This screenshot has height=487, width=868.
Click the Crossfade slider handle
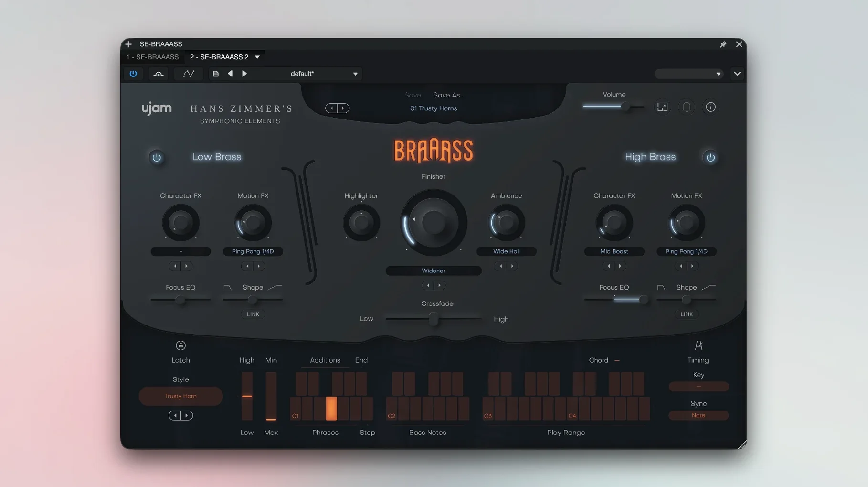point(434,318)
